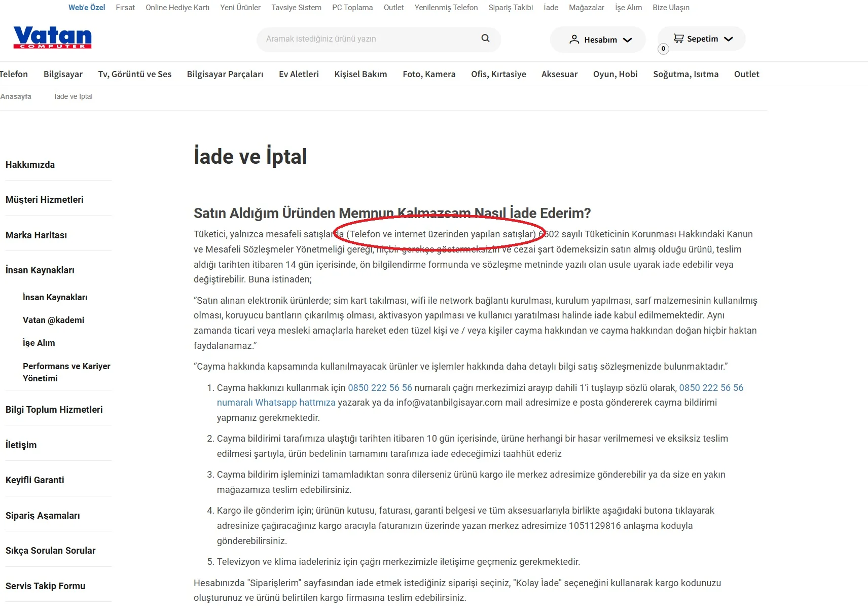The width and height of the screenshot is (868, 611).
Task: Go to Anasayfa breadcrumb
Action: (16, 96)
